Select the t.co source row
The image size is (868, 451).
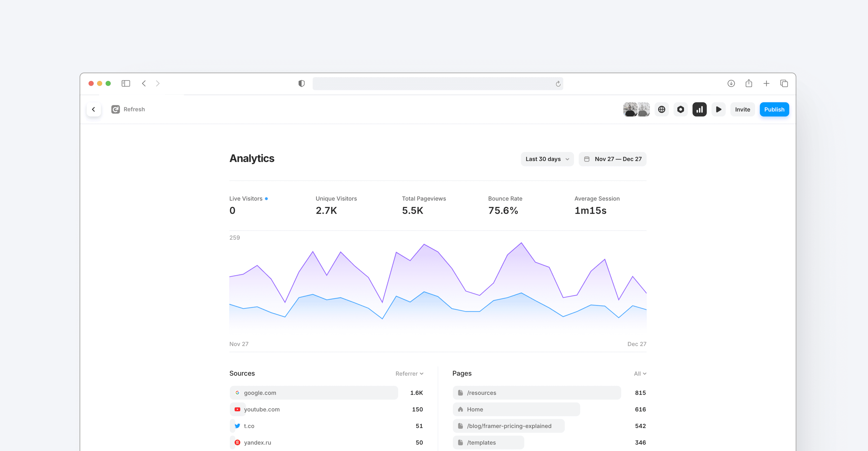click(x=326, y=426)
